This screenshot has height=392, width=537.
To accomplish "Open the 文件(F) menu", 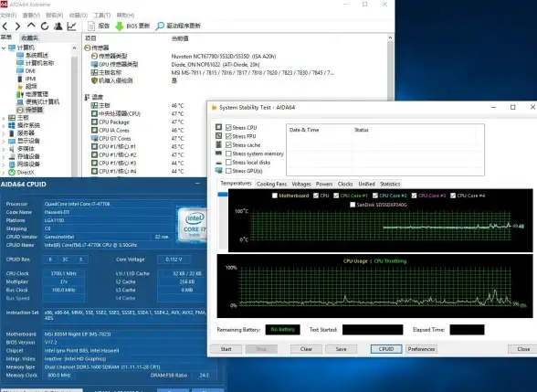I will tap(8, 15).
